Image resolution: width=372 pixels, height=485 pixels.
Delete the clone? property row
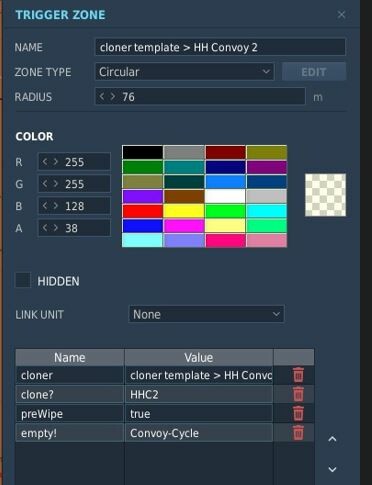(298, 394)
